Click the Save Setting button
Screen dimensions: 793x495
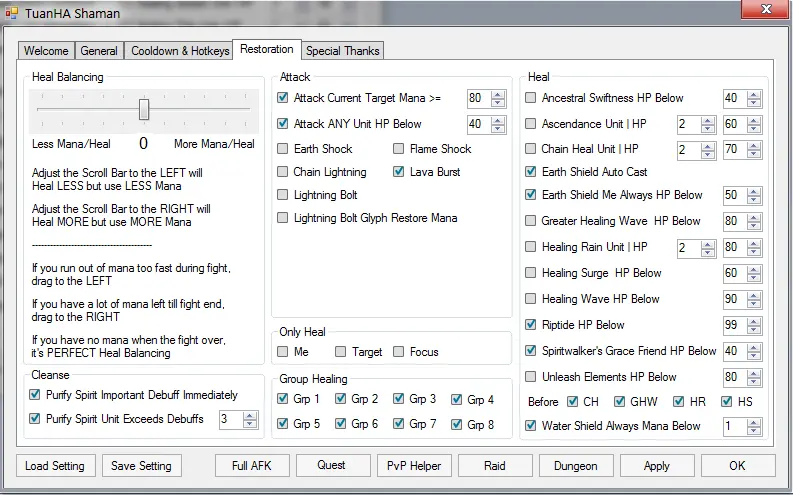[x=141, y=466]
